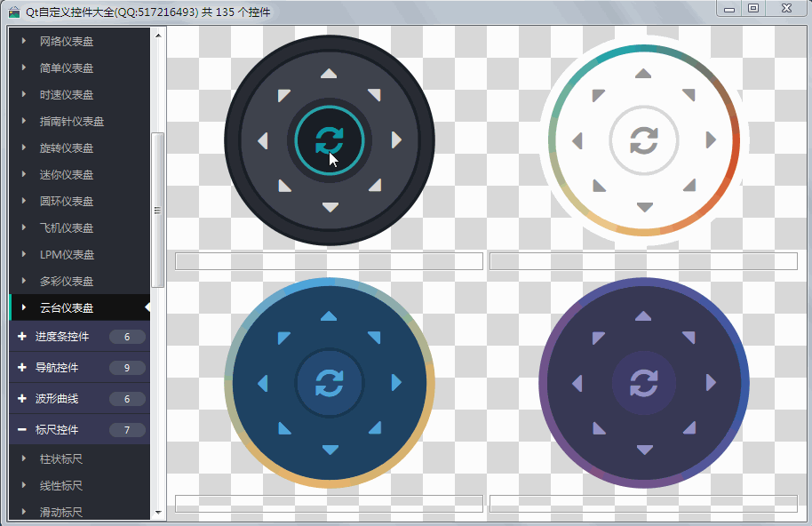The height and width of the screenshot is (526, 812).
Task: Click the center refresh icon on the white dial
Action: tap(644, 140)
